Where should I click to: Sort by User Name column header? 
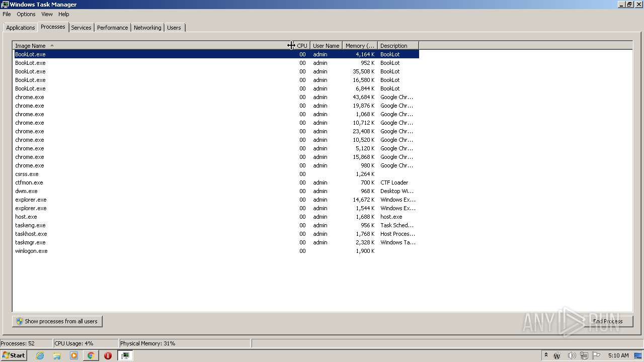click(326, 46)
